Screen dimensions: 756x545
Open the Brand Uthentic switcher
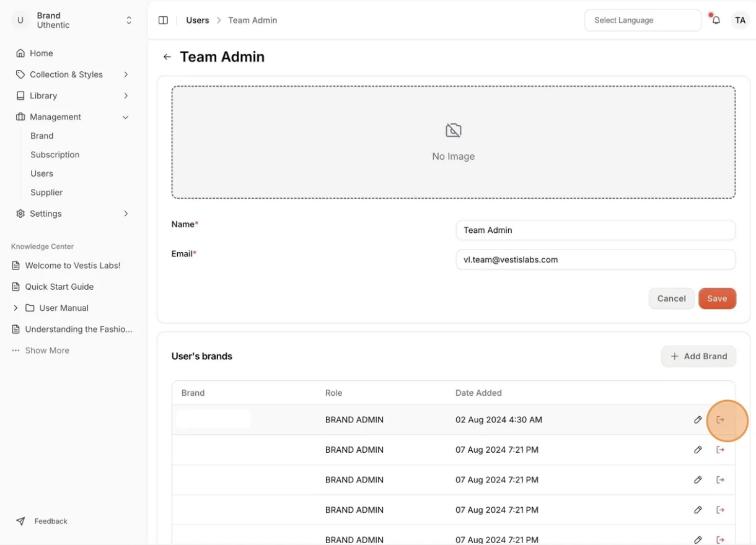73,20
